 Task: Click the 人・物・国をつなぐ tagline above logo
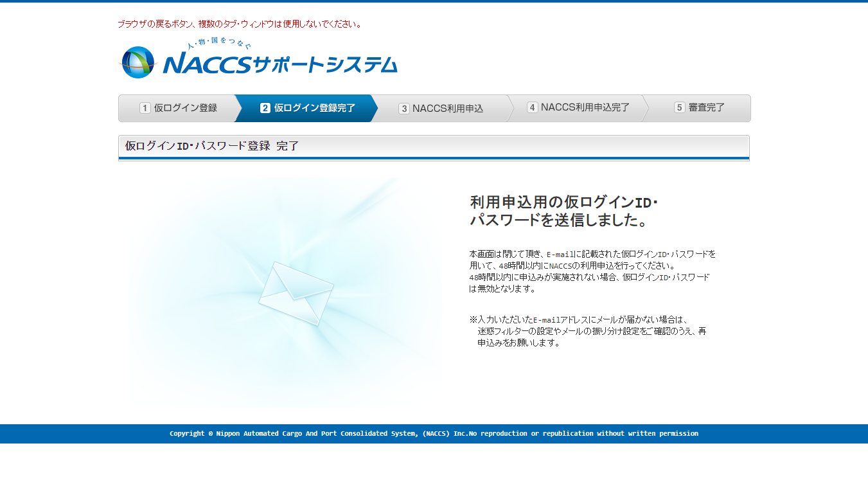(x=219, y=45)
